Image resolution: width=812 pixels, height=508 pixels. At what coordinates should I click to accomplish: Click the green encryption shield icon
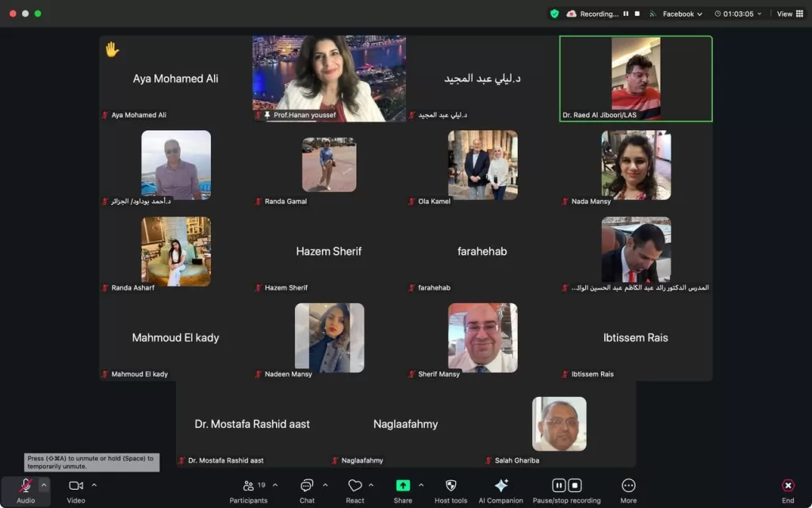(x=554, y=13)
